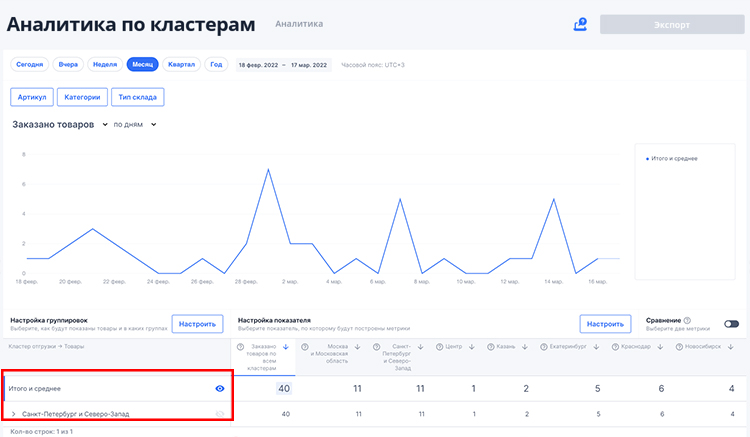Viewport: 750px width, 437px height.
Task: Click the eye icon in Итого и среднее row
Action: pyautogui.click(x=220, y=387)
